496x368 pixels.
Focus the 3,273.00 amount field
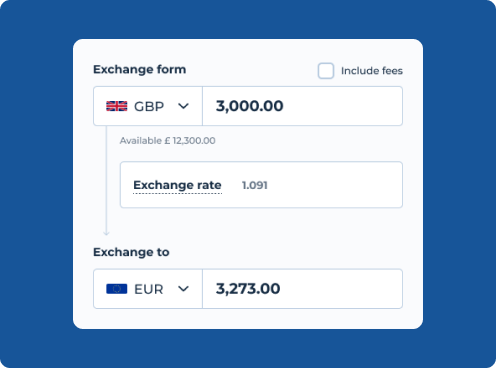point(302,289)
